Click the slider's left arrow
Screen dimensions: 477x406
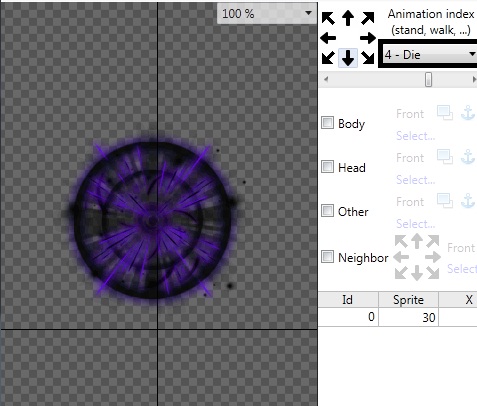coord(326,79)
